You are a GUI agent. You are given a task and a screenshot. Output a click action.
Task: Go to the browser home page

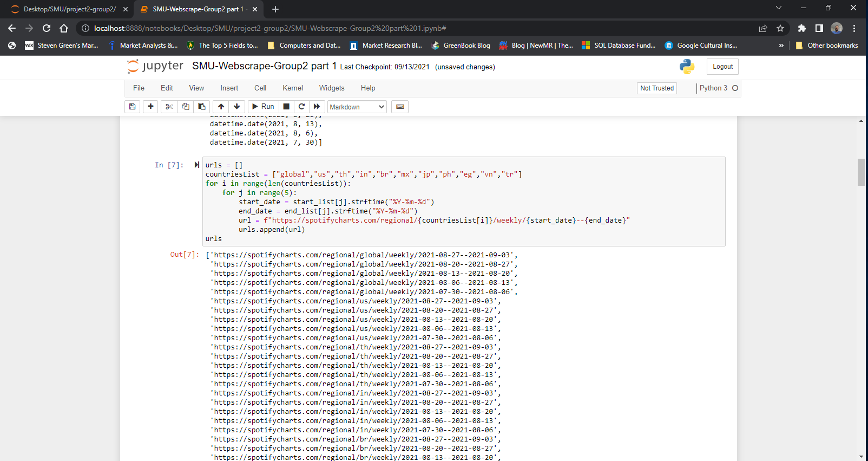(x=64, y=28)
